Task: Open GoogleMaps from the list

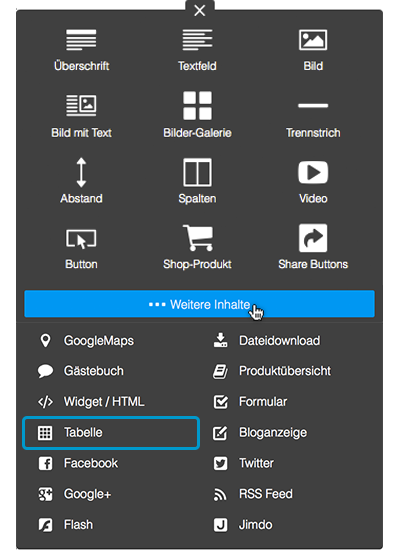Action: coord(99,341)
